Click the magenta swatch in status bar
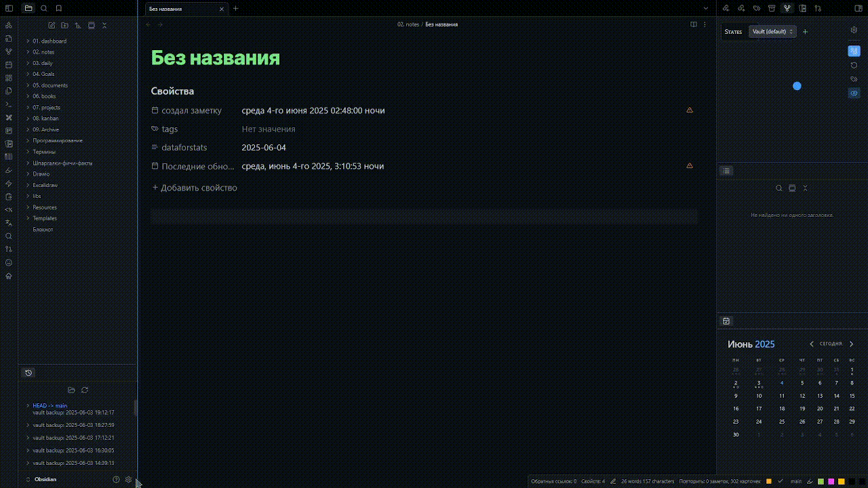868x488 pixels. (831, 481)
